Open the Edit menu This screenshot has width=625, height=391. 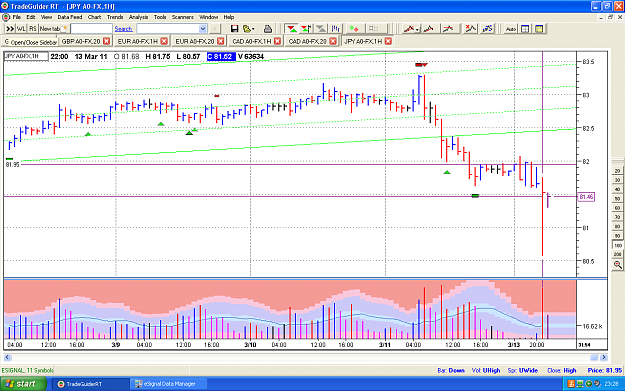click(x=31, y=17)
